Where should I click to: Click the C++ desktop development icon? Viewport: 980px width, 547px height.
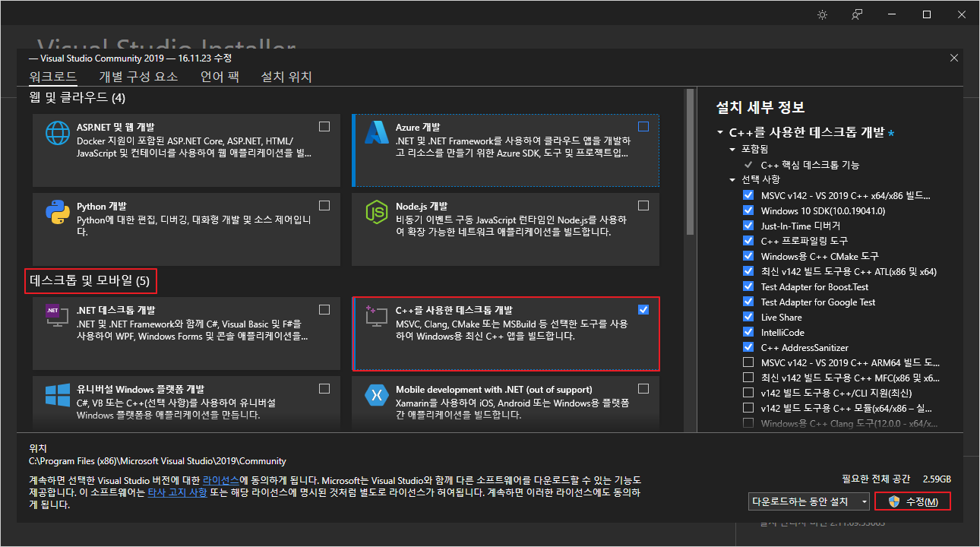pos(377,316)
